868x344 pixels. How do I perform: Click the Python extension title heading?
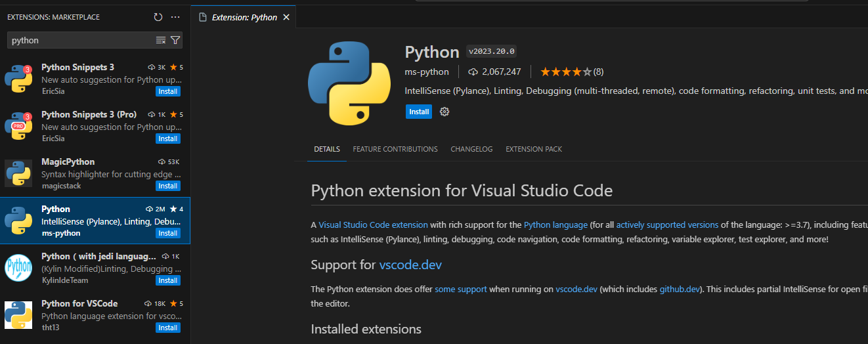click(432, 52)
